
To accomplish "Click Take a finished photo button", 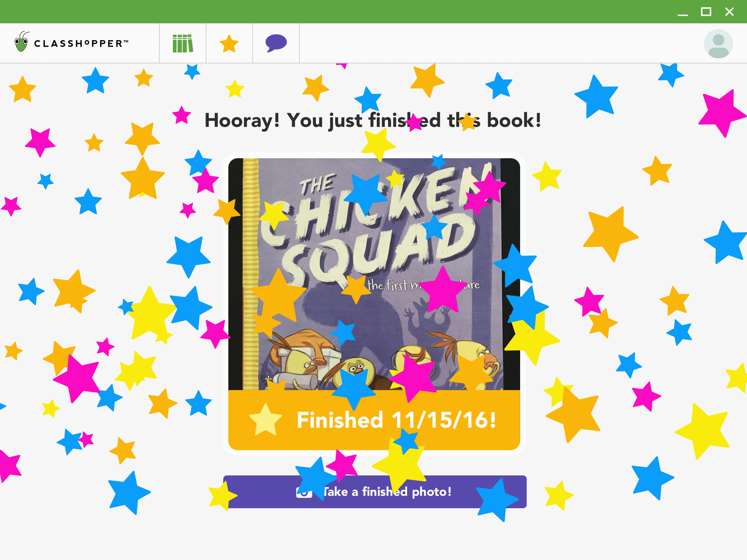I will [375, 492].
